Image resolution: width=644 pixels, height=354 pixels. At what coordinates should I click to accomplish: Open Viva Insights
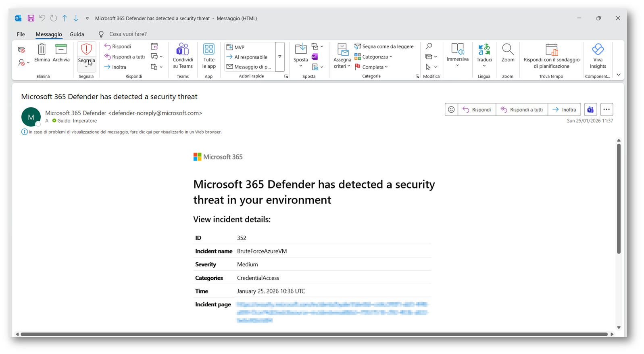pos(598,56)
